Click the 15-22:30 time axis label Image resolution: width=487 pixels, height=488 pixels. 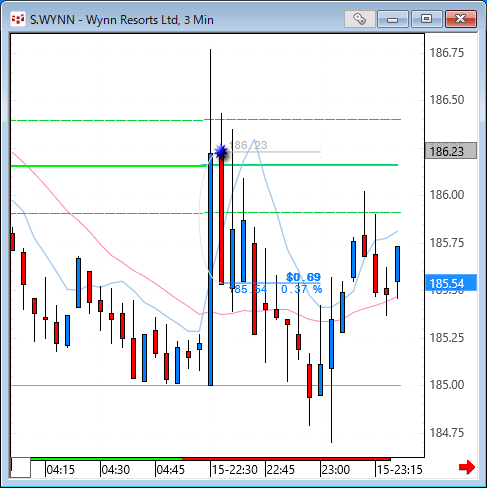[x=235, y=470]
